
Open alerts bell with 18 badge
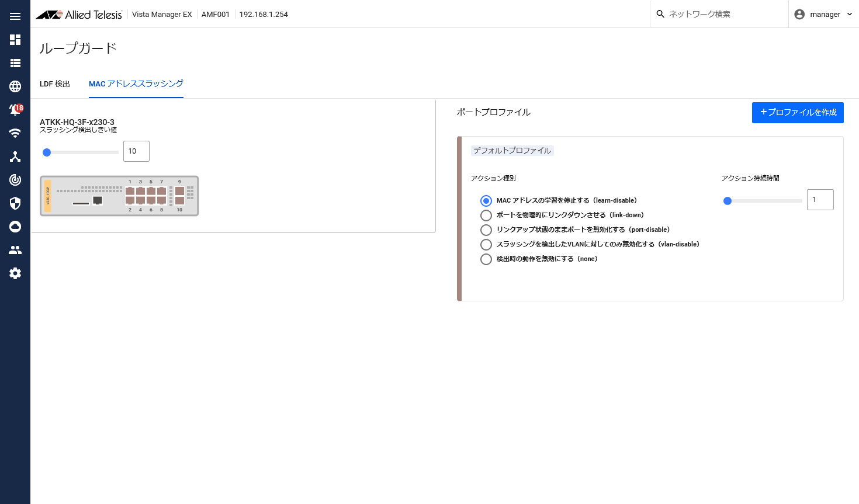click(15, 110)
